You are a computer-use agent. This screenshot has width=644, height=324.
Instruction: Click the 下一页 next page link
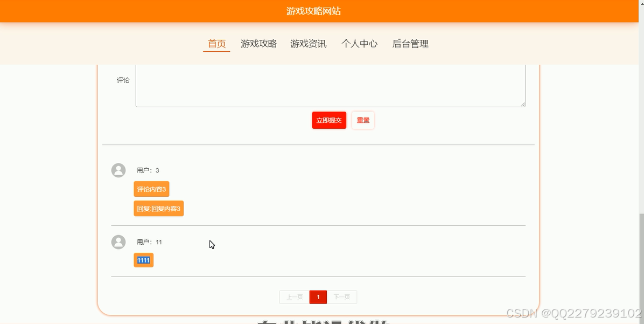click(342, 297)
